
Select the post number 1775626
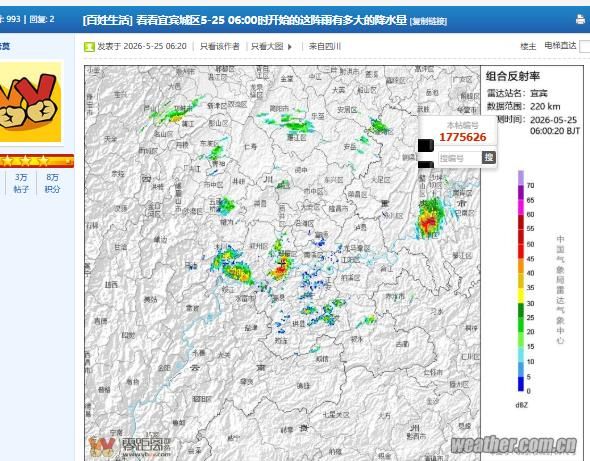pyautogui.click(x=463, y=137)
